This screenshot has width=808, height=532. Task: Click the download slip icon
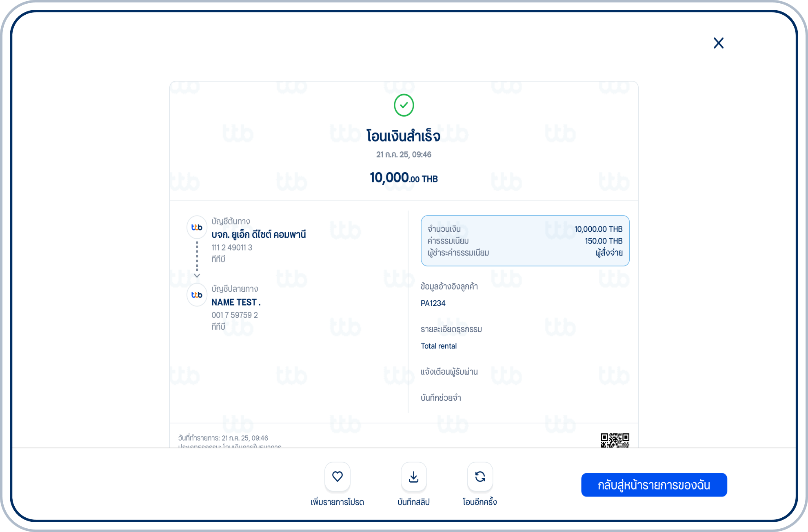point(413,477)
